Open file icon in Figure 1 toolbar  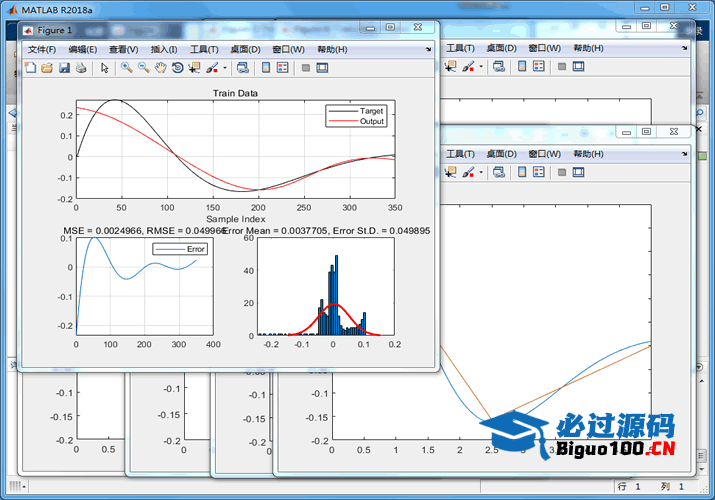click(47, 68)
